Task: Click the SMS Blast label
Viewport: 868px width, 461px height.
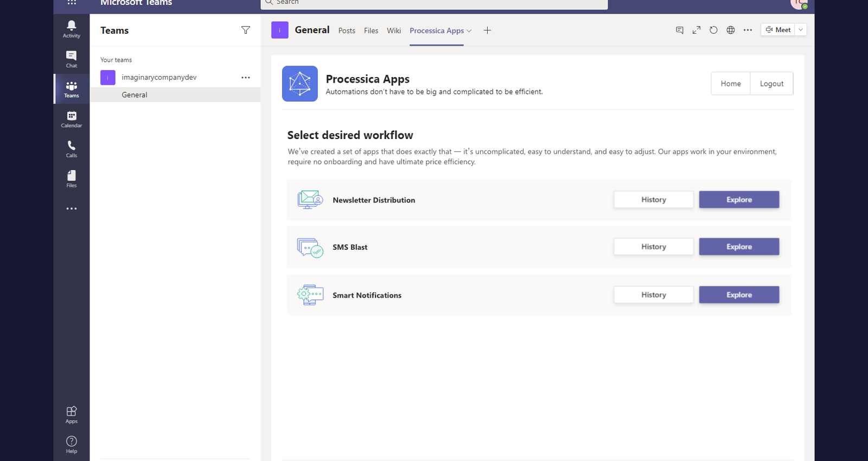Action: [350, 248]
